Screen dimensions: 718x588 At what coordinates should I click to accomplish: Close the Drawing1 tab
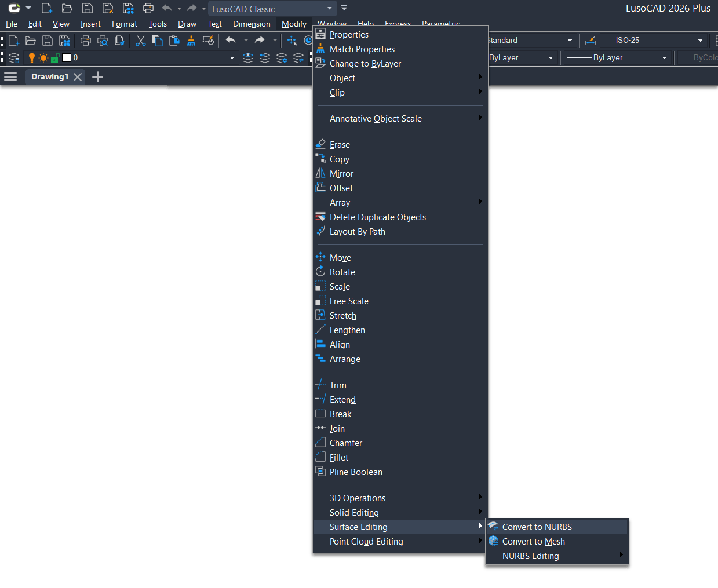[x=78, y=76]
